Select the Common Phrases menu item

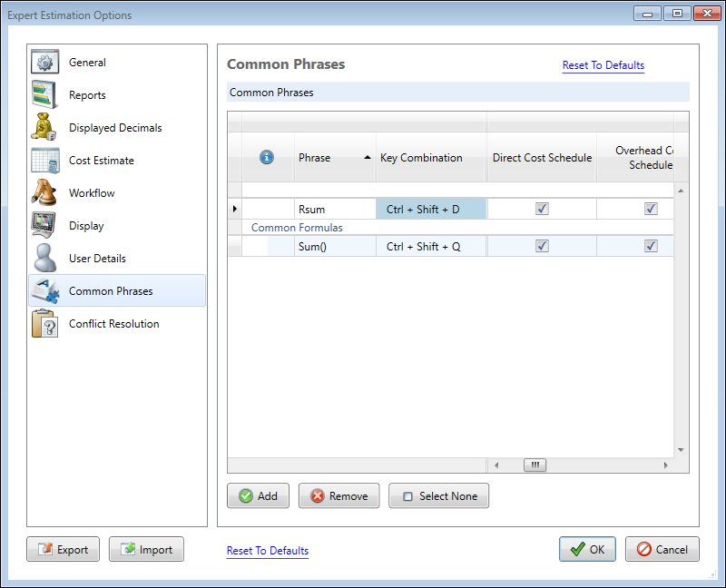(x=111, y=291)
